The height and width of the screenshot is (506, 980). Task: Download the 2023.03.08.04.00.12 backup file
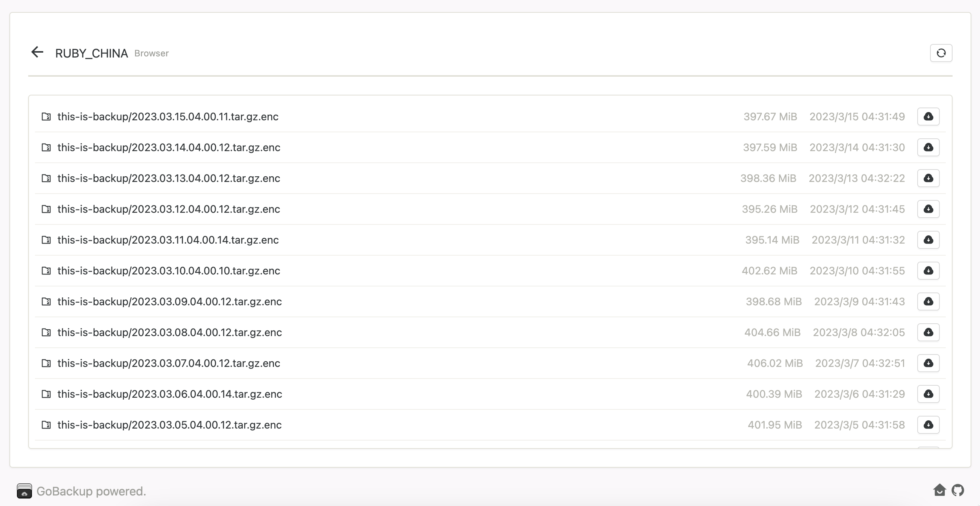[x=928, y=332]
